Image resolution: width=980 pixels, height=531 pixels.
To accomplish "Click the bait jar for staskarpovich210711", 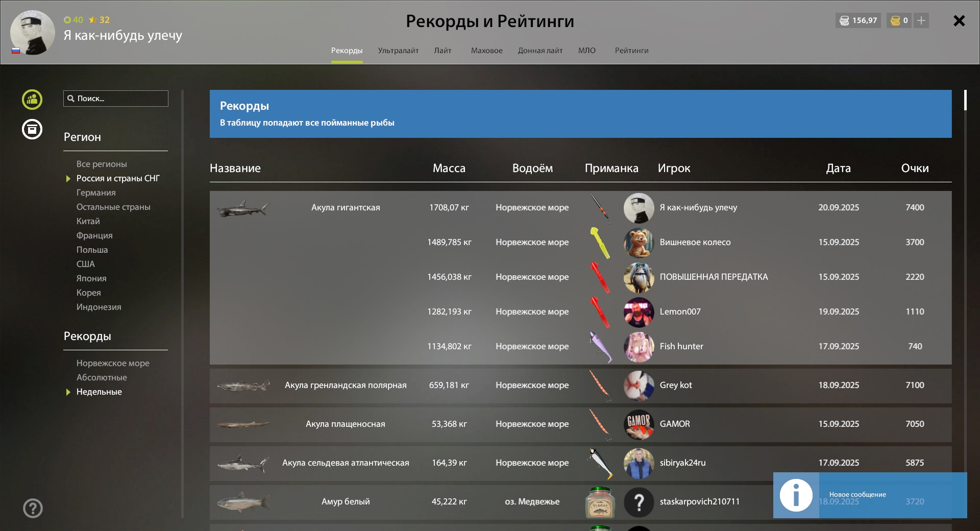I will coord(600,502).
